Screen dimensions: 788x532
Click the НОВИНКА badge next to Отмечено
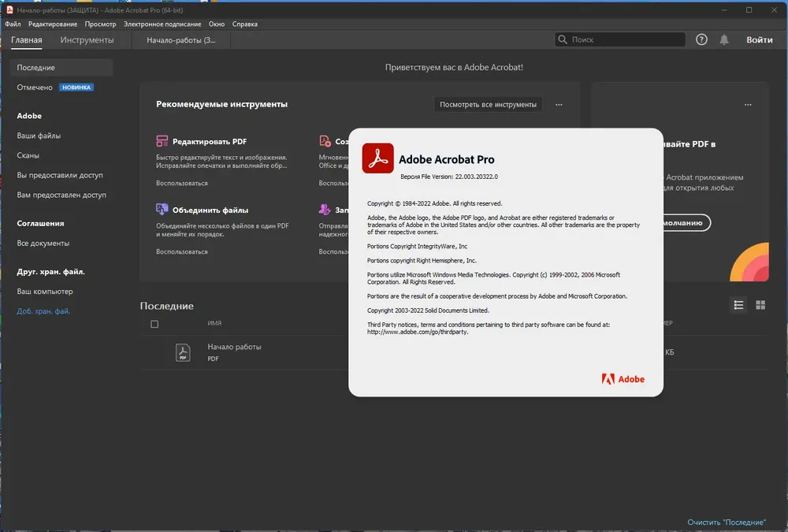(76, 87)
